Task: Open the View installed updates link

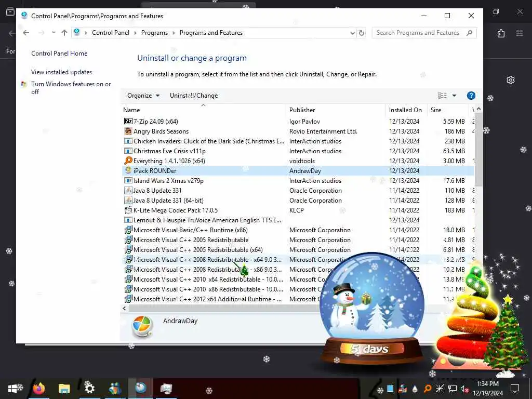Action: (61, 72)
